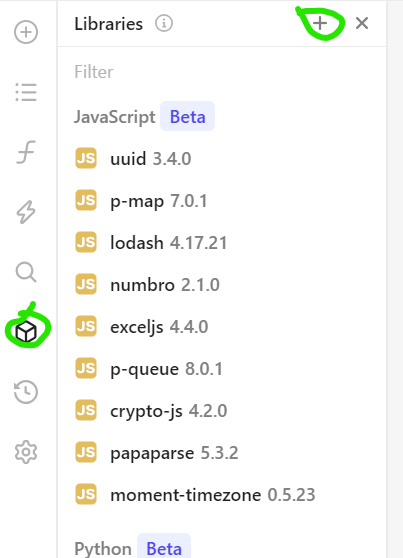
Task: Open the settings gear sidebar icon
Action: (26, 452)
